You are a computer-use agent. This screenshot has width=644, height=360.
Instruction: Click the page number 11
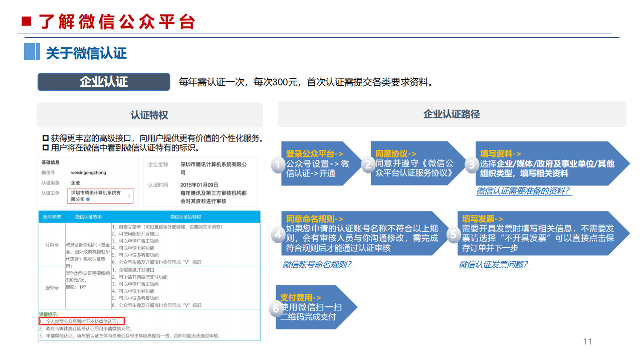pos(587,342)
